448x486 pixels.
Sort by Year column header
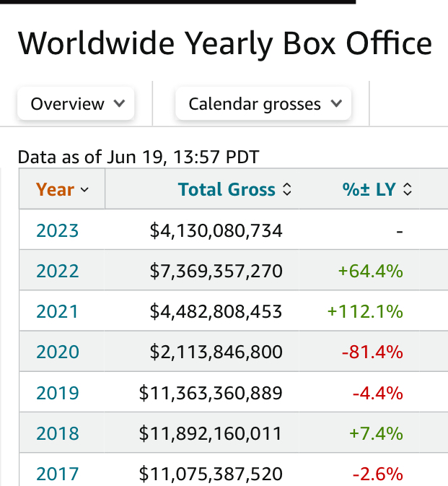[55, 190]
